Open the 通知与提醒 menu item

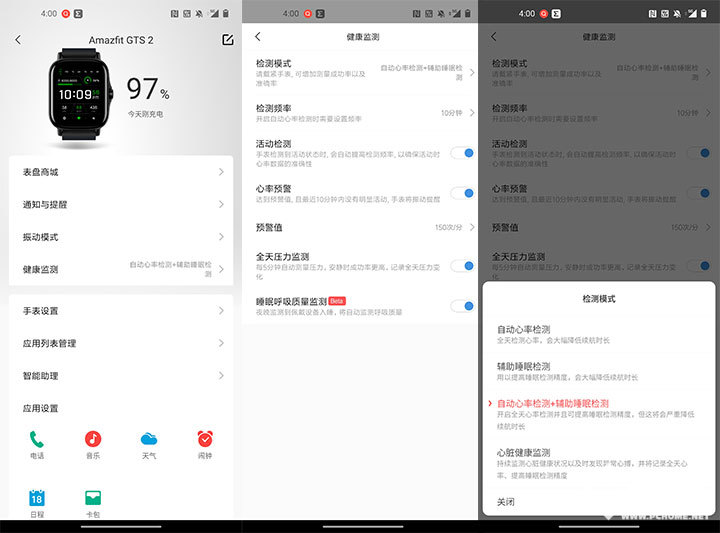[x=121, y=204]
